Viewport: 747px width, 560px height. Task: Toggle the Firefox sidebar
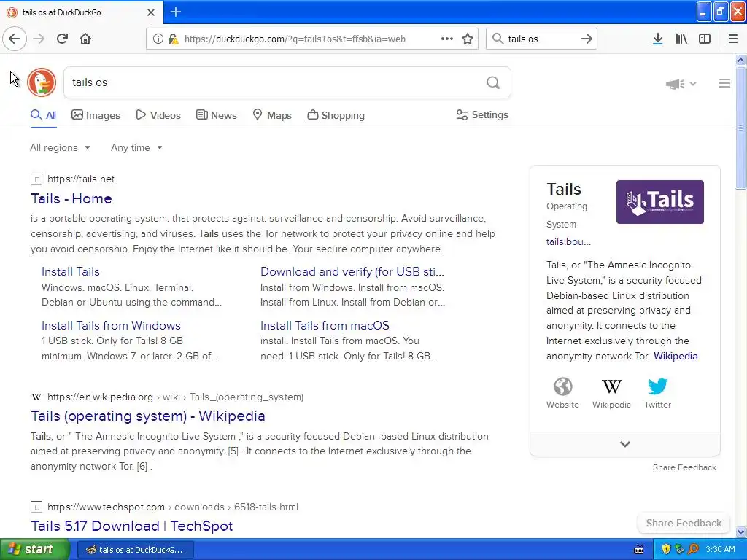coord(705,39)
